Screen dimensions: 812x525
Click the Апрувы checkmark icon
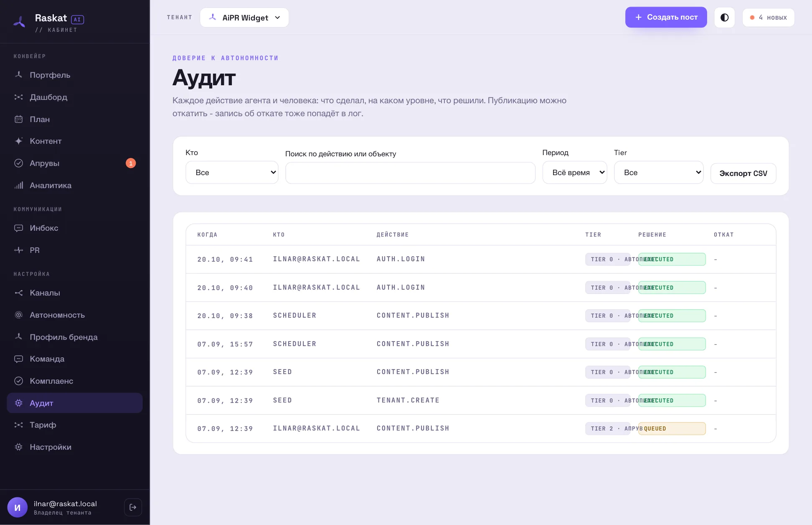[x=18, y=163]
